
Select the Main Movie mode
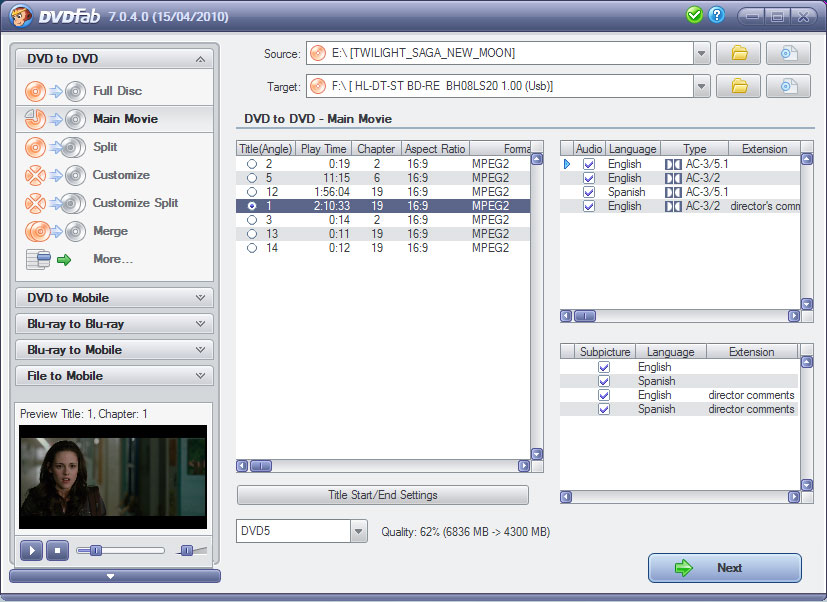[114, 119]
